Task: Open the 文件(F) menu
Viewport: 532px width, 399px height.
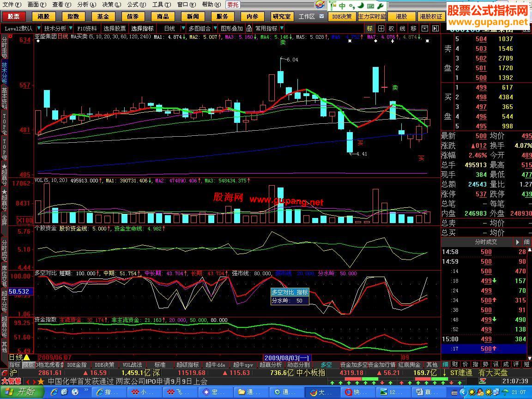Action: point(12,5)
